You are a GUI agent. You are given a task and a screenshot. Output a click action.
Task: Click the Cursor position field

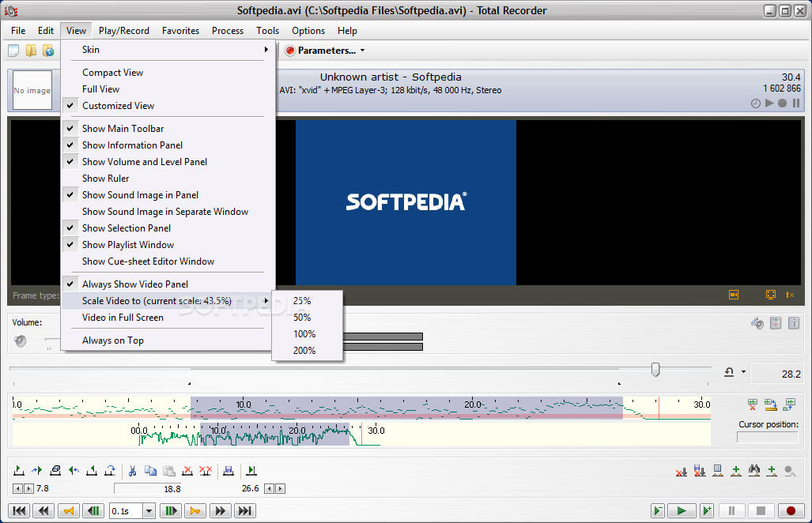[768, 437]
